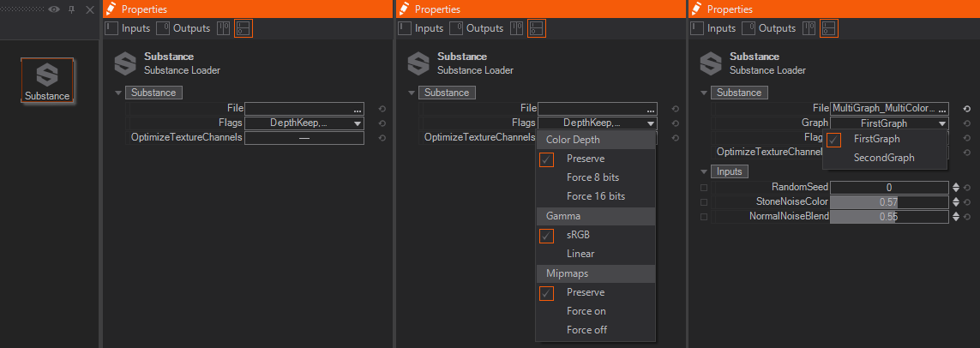Select Linear gamma option

click(580, 254)
